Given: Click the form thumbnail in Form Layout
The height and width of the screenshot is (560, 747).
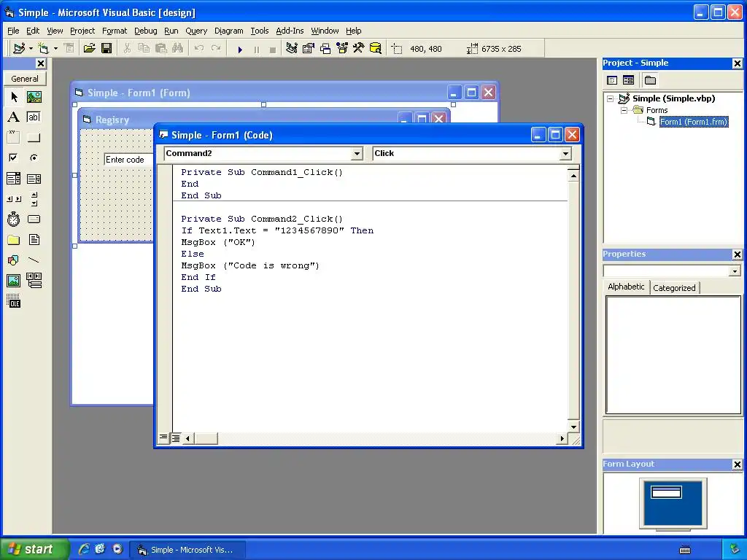Looking at the screenshot, I should [667, 492].
